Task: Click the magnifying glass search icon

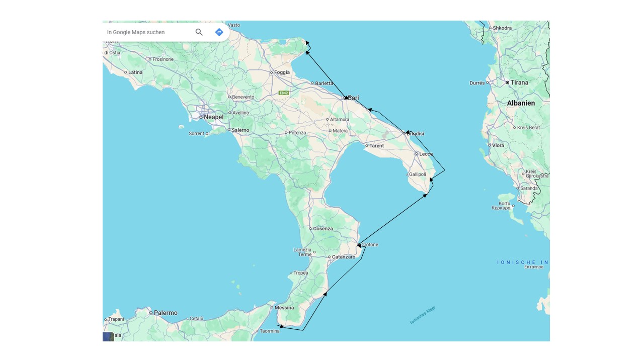Action: point(199,32)
